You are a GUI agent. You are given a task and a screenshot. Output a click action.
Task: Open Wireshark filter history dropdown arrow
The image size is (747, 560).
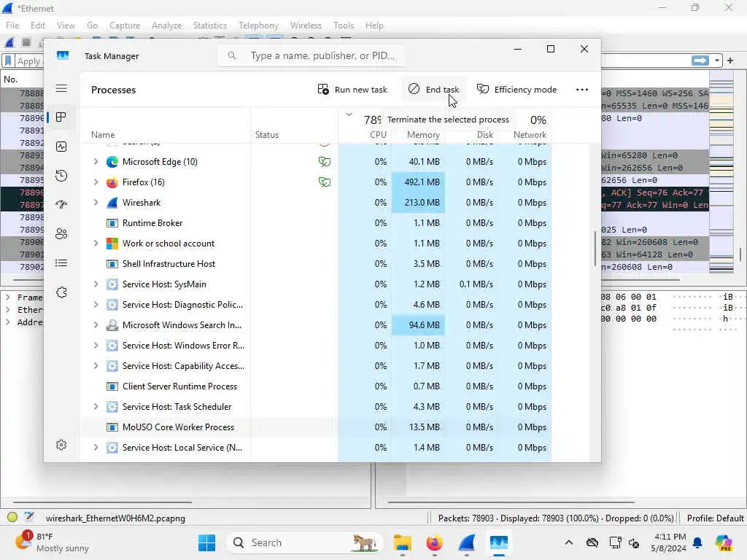(716, 61)
